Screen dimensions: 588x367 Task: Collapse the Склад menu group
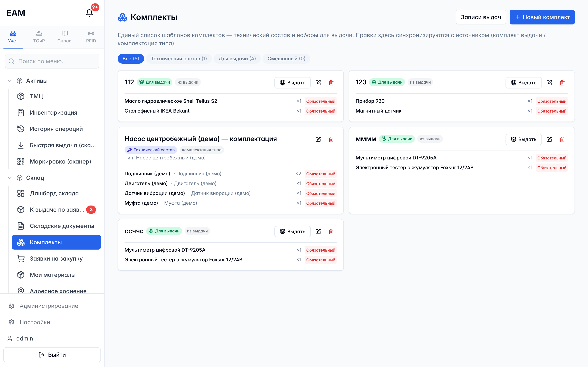10,178
